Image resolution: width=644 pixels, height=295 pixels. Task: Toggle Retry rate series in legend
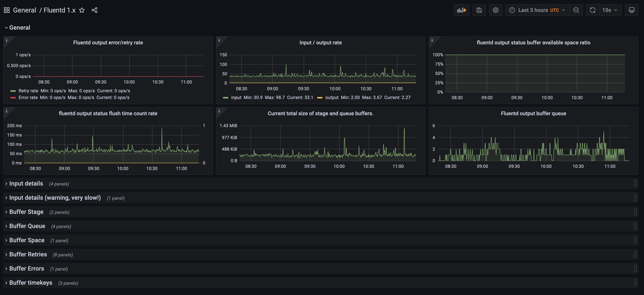(28, 91)
